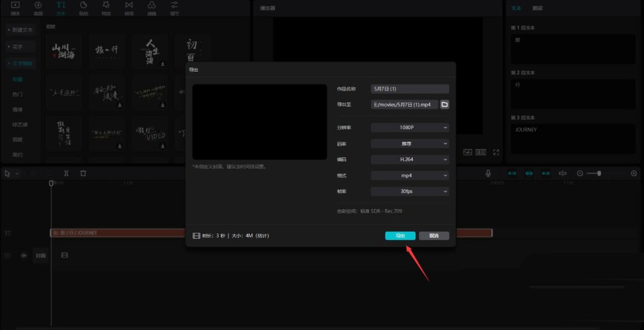Open the 滤镜 (Filters) icon
The width and height of the screenshot is (644, 330).
[x=151, y=7]
